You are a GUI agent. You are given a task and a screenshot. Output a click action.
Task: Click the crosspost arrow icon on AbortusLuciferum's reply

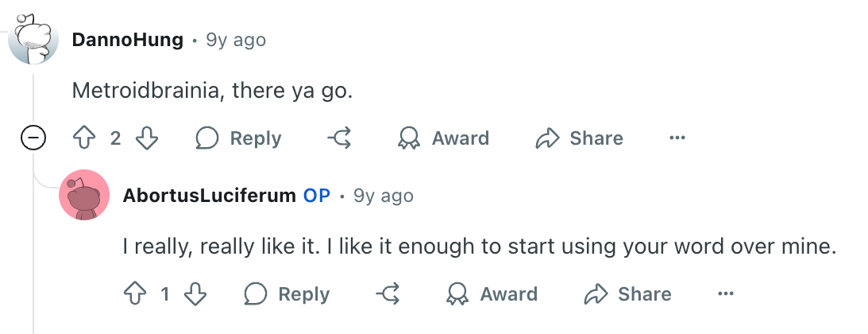click(388, 294)
